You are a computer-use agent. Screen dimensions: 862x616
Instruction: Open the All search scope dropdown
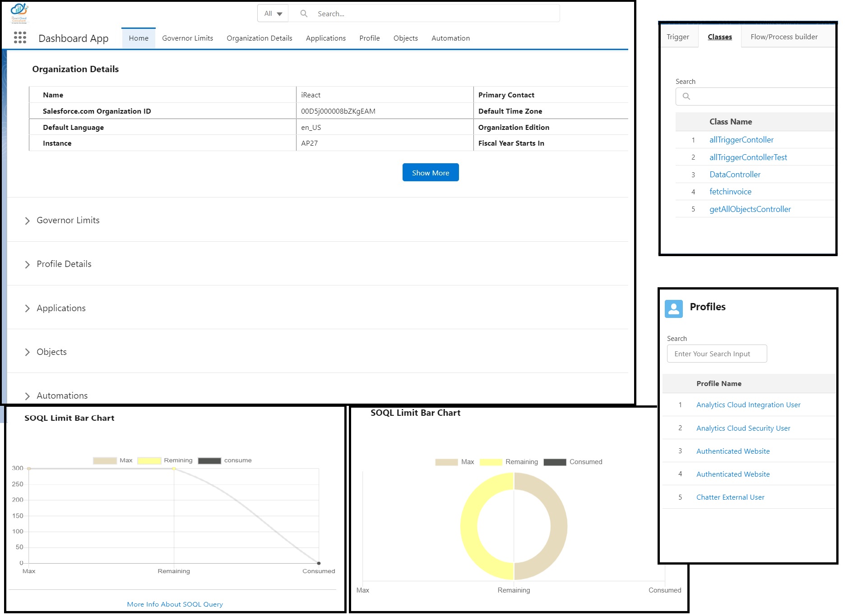point(273,14)
